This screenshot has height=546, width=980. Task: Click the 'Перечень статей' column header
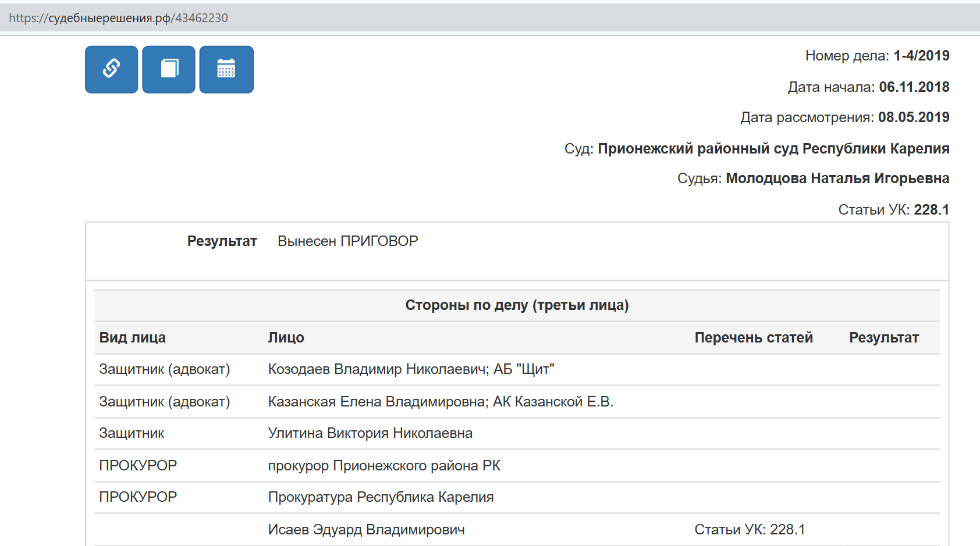[753, 338]
